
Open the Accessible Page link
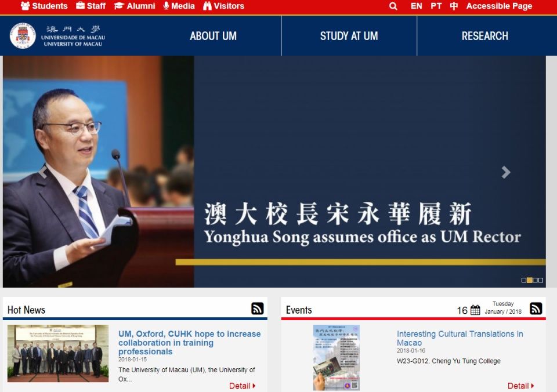click(500, 6)
